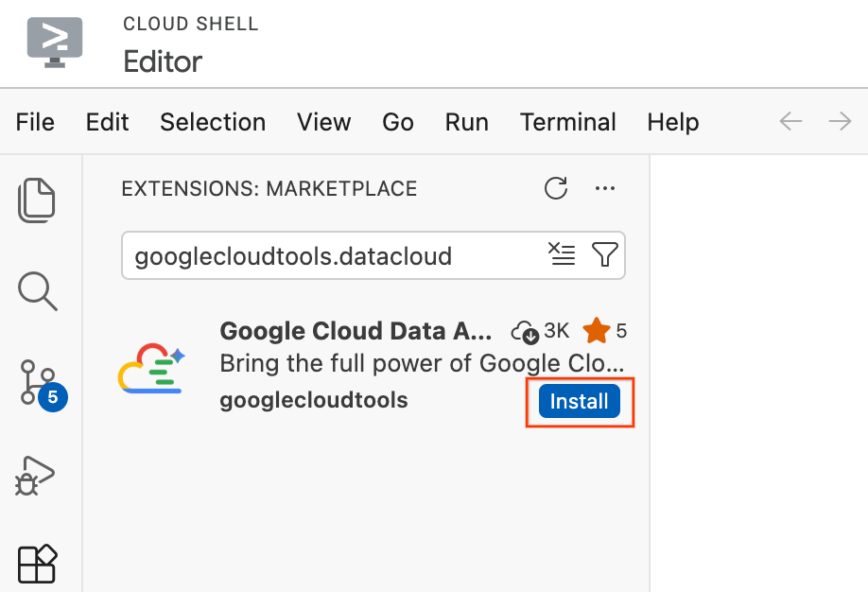
Task: Open the Selection menu
Action: (213, 122)
